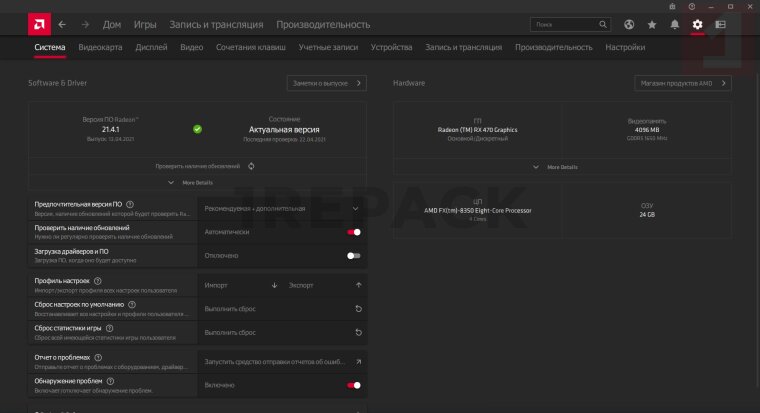
Task: Expand More Details under Hardware section
Action: click(561, 167)
